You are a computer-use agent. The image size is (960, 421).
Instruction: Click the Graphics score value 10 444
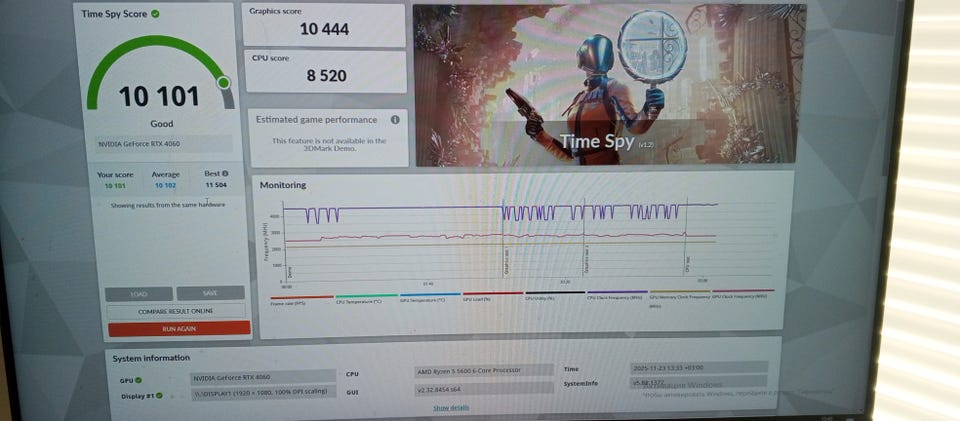[324, 29]
